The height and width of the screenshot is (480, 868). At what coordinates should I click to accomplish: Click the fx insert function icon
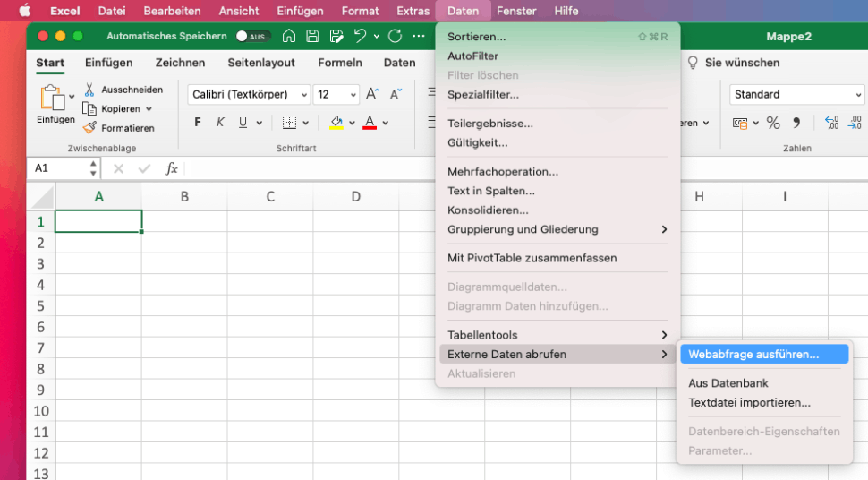tap(171, 168)
